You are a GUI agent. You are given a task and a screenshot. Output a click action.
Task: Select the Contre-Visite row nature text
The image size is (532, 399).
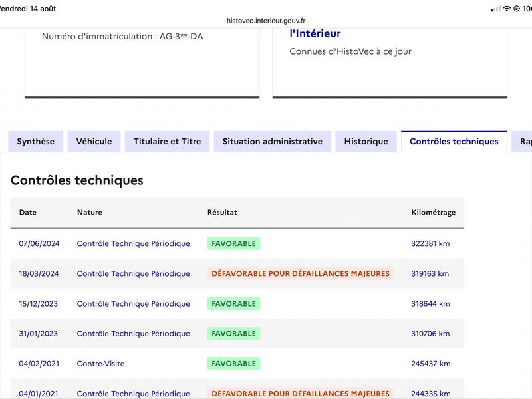(x=101, y=364)
